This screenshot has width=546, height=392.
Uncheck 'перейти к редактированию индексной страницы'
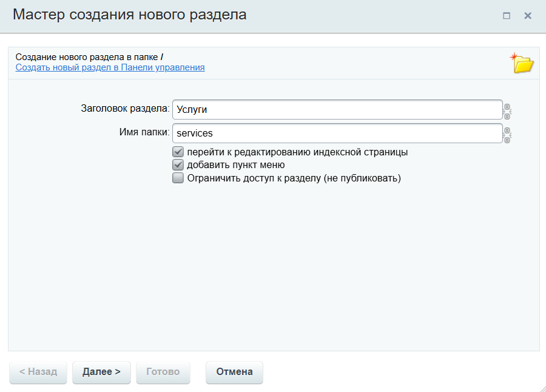pos(178,152)
